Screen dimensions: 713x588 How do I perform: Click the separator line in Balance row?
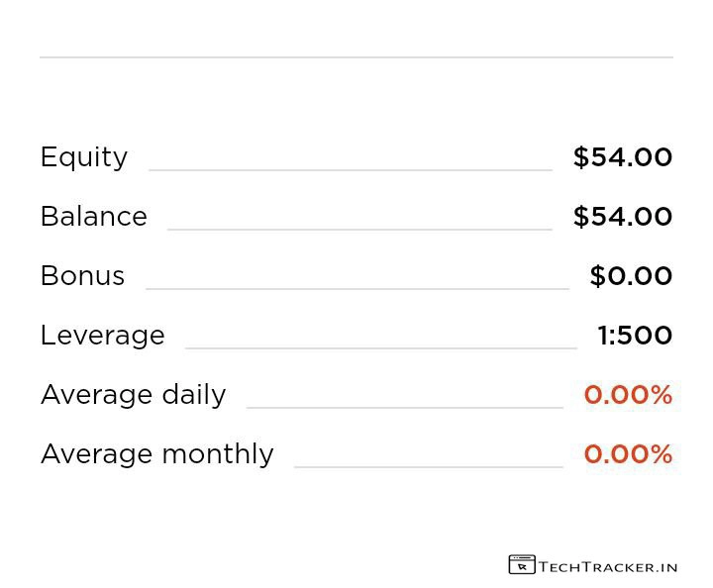[x=359, y=230]
